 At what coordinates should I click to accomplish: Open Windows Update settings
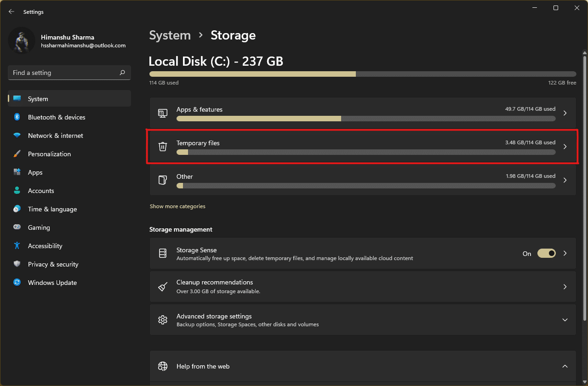pos(69,283)
